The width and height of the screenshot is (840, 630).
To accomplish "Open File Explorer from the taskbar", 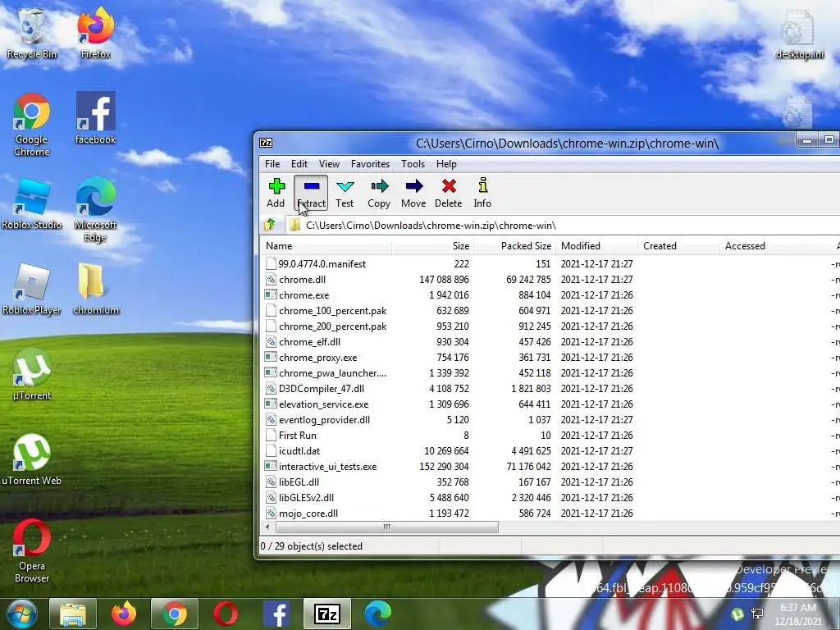I will tap(73, 614).
